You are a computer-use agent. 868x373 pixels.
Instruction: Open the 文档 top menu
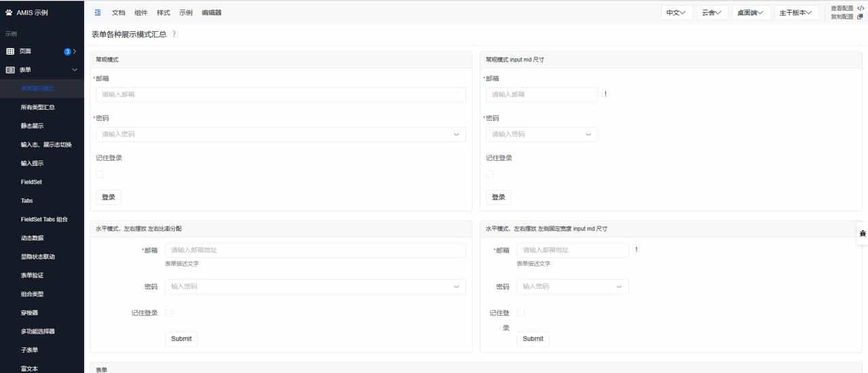tap(119, 12)
